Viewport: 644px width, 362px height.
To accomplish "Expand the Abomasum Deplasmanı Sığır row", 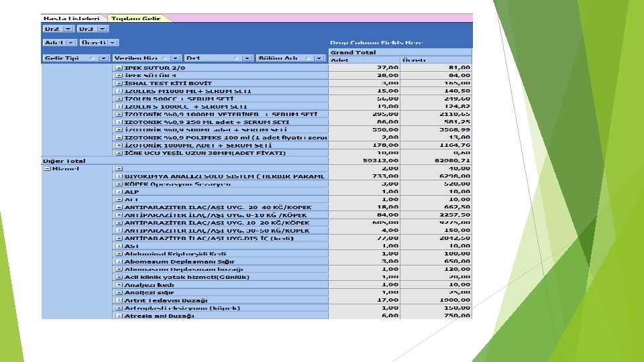I will [119, 261].
